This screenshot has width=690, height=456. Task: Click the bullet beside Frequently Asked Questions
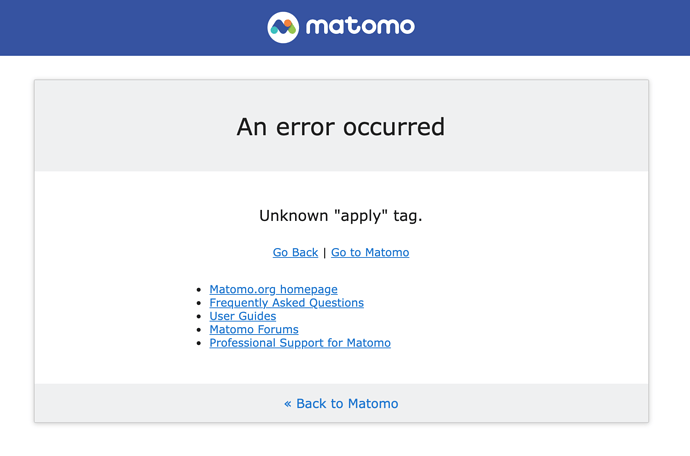199,303
